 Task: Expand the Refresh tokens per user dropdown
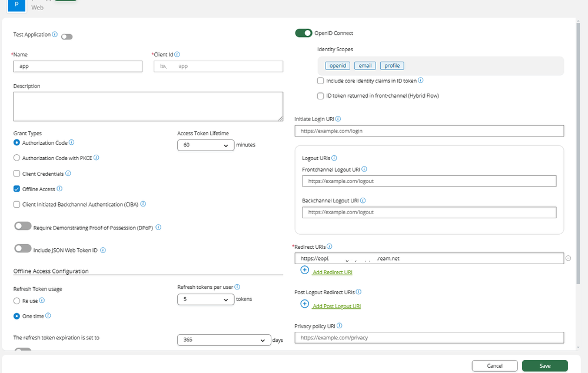(x=205, y=299)
